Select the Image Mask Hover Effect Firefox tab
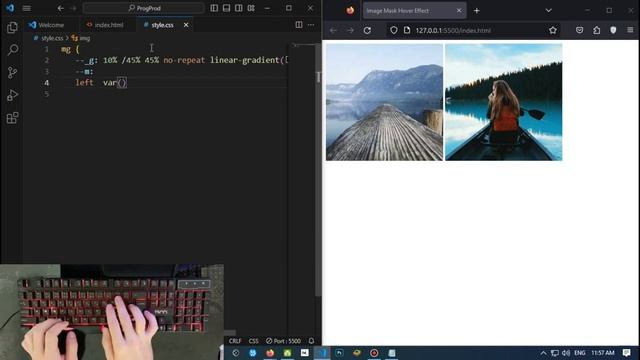The height and width of the screenshot is (360, 640). click(x=414, y=11)
